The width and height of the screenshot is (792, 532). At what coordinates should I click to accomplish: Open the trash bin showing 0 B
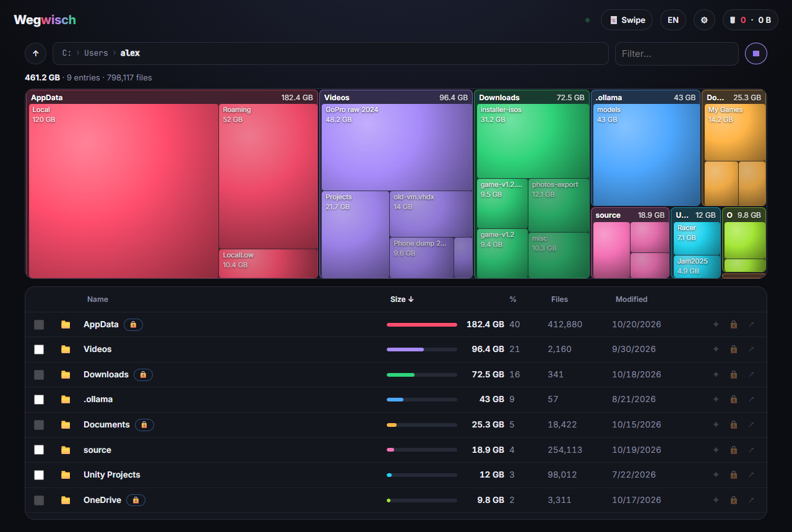pos(750,20)
